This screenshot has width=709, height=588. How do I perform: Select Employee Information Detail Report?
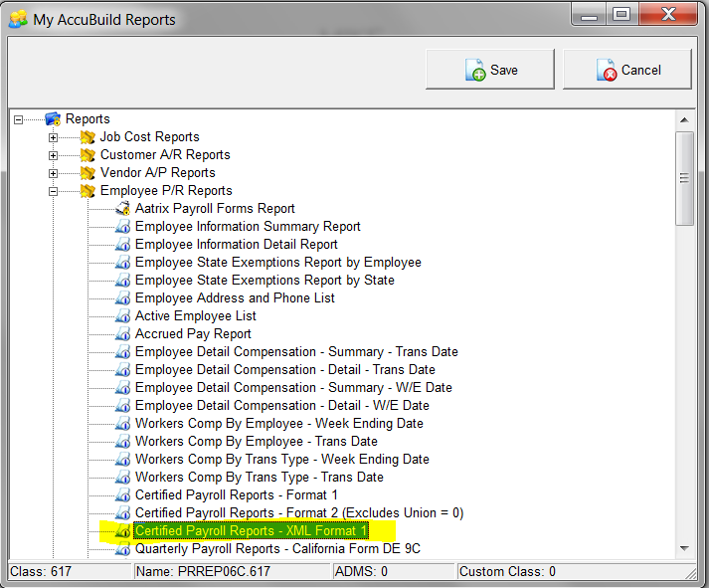(237, 245)
